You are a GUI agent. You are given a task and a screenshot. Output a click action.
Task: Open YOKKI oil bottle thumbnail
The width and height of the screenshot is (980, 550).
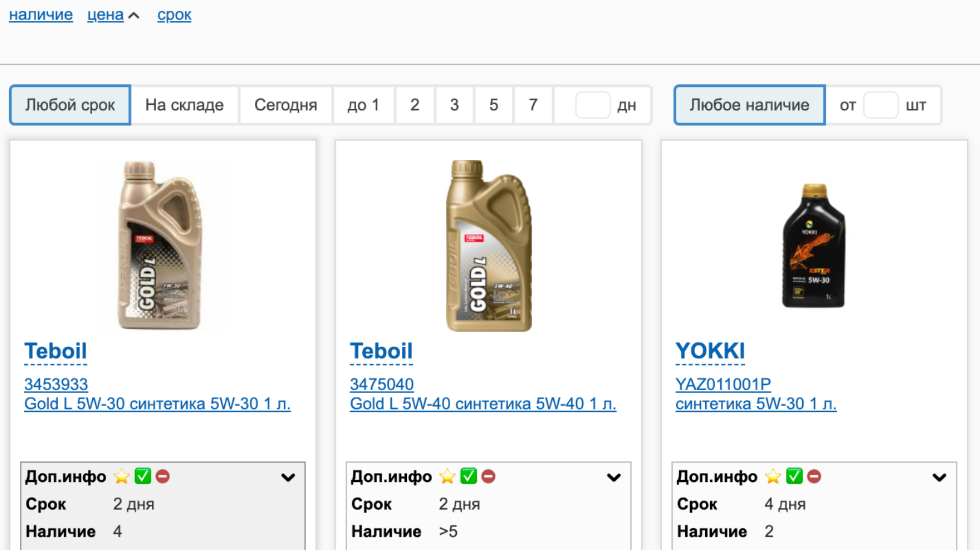pos(814,246)
